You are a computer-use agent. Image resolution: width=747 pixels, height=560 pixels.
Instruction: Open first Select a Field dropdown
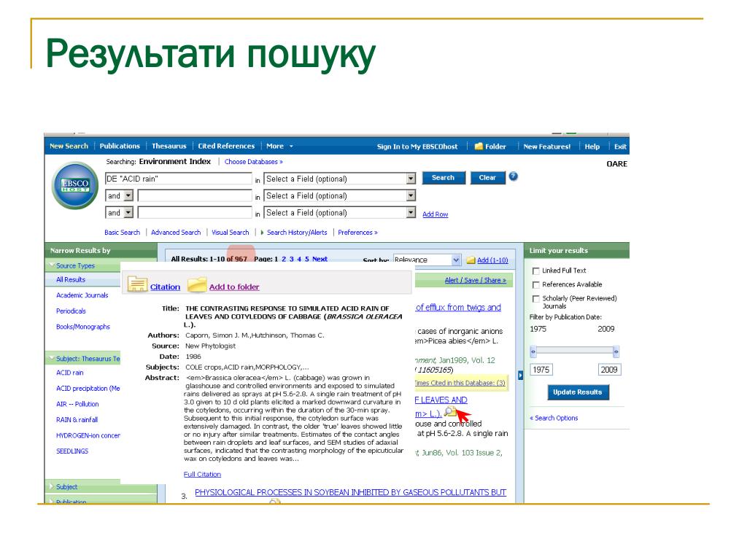point(411,179)
